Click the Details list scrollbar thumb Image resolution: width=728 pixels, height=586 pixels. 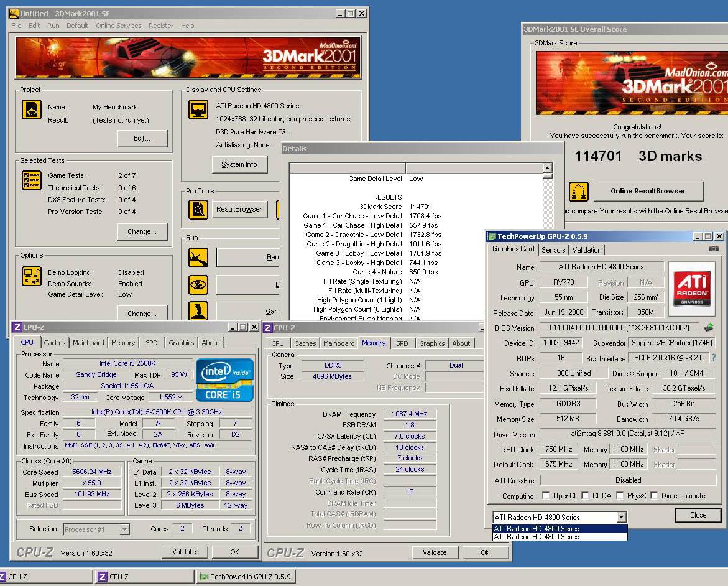tap(547, 175)
